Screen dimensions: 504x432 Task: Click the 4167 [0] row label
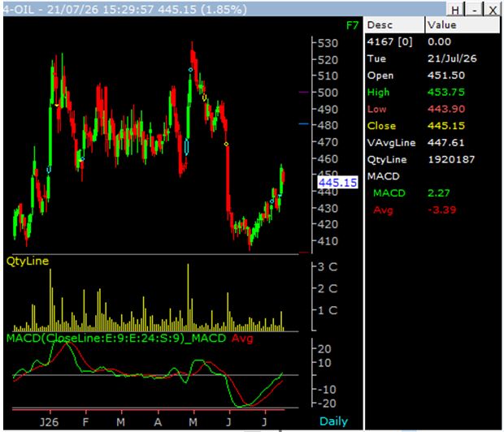tap(389, 41)
